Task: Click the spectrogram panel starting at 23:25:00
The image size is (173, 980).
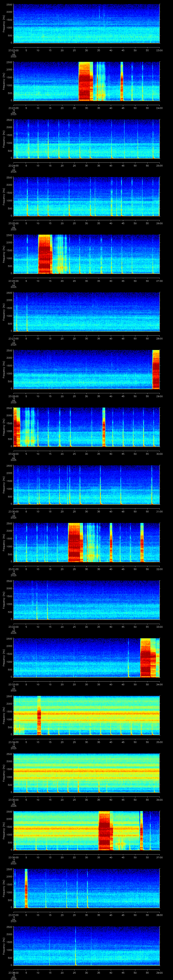Action: [x=87, y=196]
